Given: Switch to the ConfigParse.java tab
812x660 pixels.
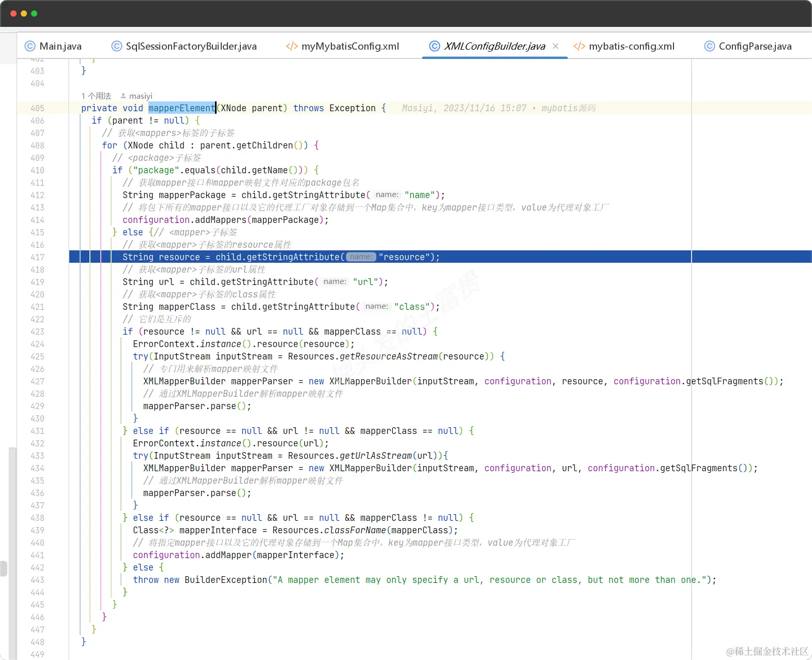Looking at the screenshot, I should (x=748, y=46).
